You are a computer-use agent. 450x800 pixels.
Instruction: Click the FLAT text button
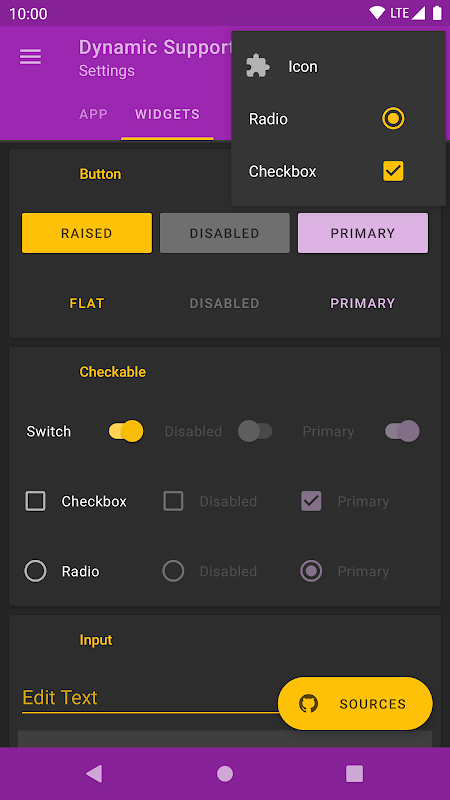point(87,303)
